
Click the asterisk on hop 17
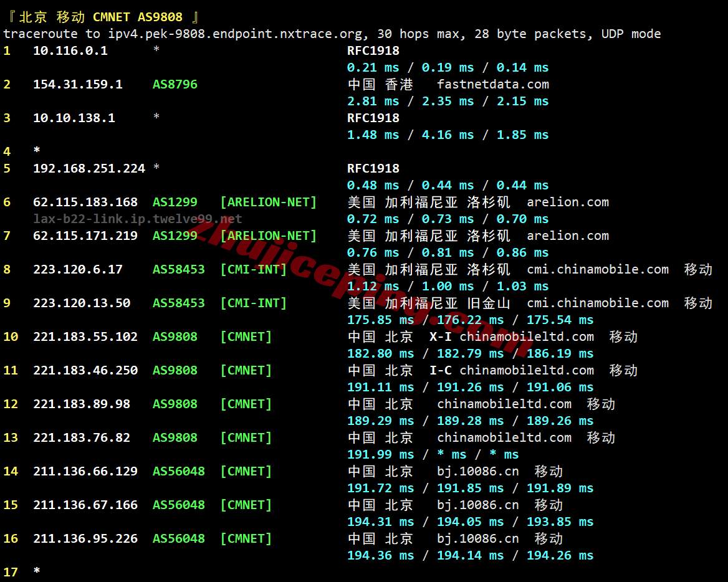pos(37,571)
